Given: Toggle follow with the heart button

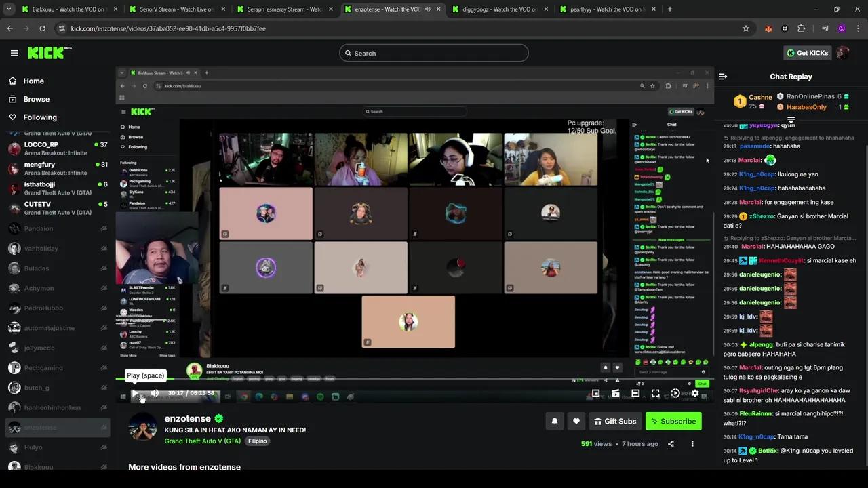Looking at the screenshot, I should tap(576, 421).
